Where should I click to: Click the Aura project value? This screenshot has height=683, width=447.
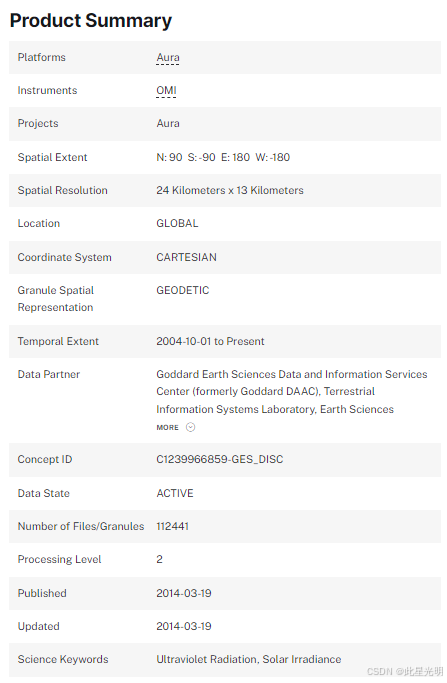point(168,124)
